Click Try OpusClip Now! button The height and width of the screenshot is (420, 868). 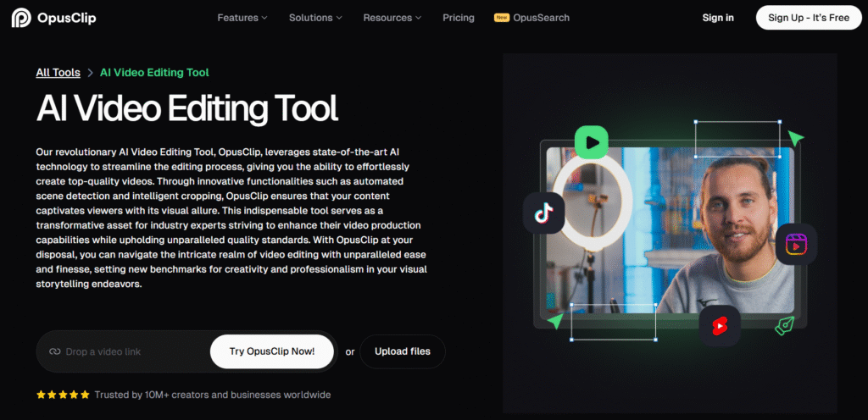click(x=272, y=351)
